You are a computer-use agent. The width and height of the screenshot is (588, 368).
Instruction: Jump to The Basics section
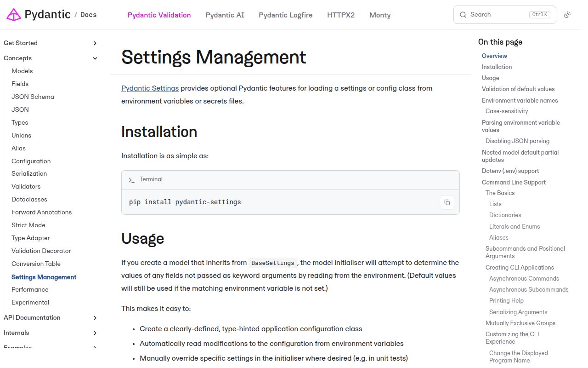point(500,193)
